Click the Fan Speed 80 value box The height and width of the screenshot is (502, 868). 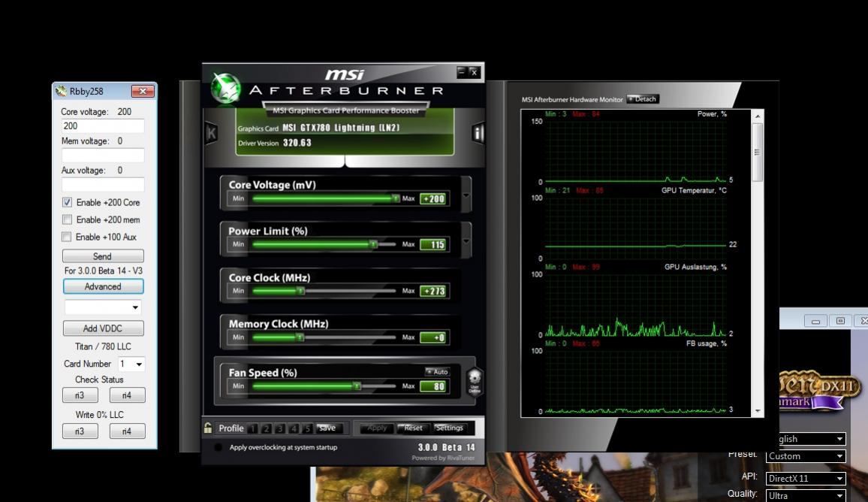tap(434, 386)
